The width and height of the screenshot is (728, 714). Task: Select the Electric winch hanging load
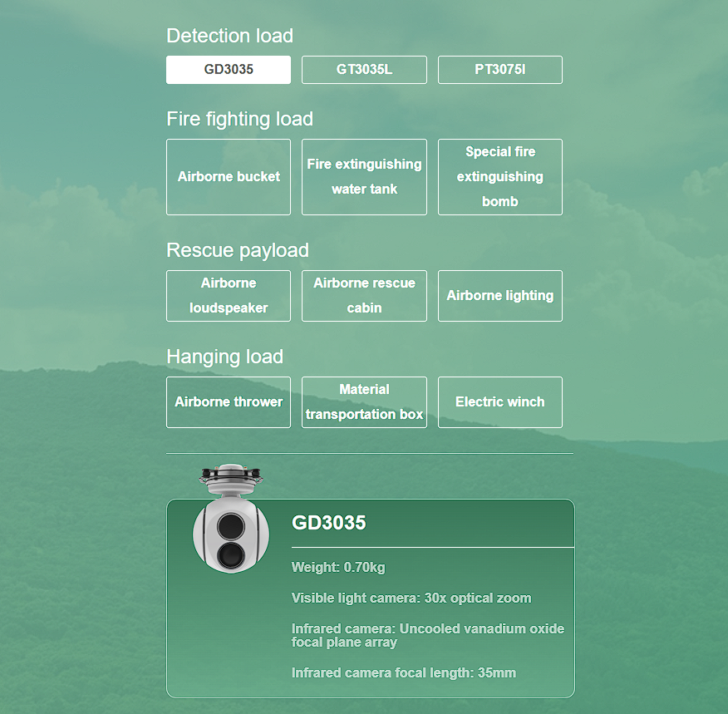click(499, 402)
